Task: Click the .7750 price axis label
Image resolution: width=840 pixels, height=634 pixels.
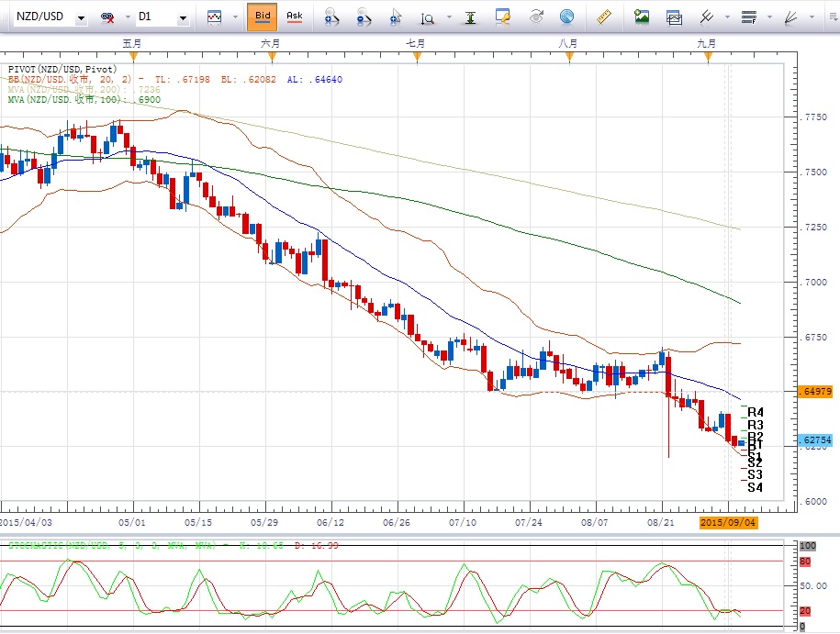Action: [813, 117]
